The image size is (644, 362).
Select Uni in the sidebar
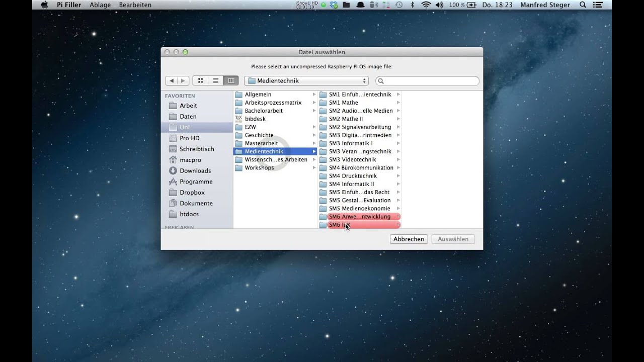point(197,127)
